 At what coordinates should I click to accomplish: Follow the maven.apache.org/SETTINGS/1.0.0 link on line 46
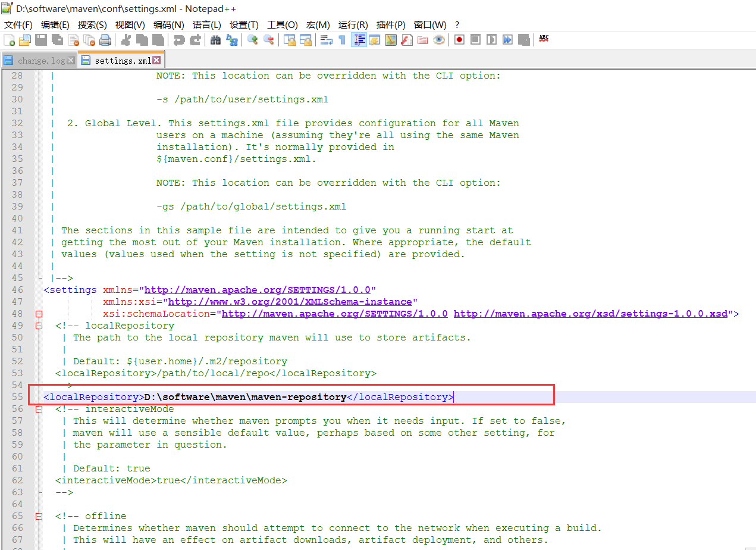(x=258, y=290)
